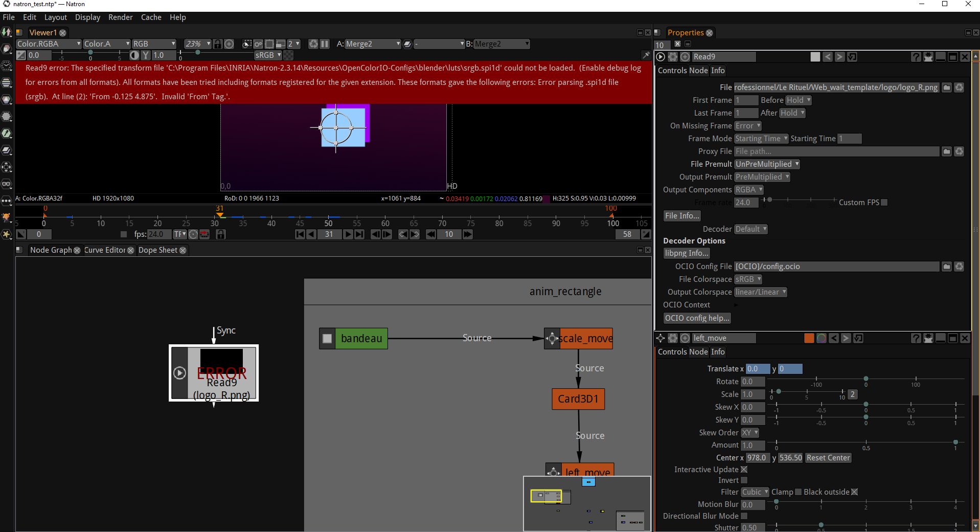This screenshot has width=980, height=532.
Task: Open file browser for Read9 File path
Action: (x=947, y=87)
